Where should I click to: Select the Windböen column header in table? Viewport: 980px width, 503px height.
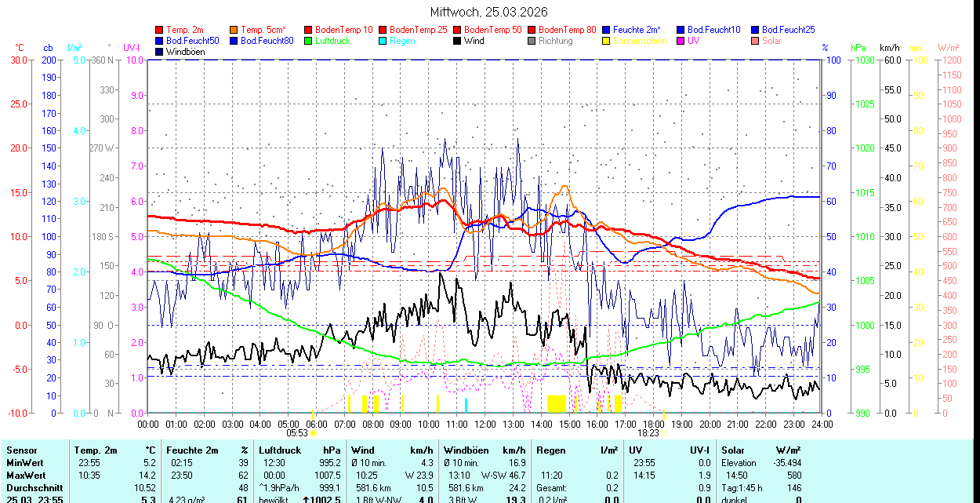pos(464,450)
